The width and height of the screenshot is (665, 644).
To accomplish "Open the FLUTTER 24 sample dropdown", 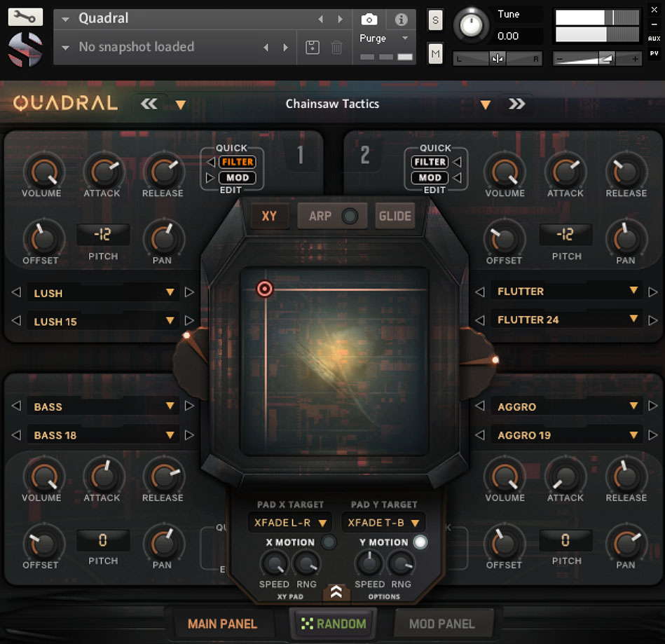I will (633, 319).
